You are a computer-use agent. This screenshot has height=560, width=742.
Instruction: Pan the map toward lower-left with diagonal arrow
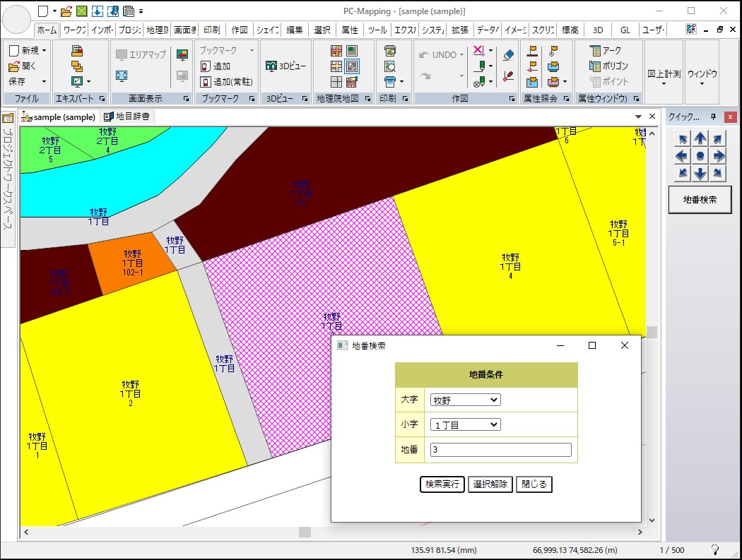[x=683, y=173]
